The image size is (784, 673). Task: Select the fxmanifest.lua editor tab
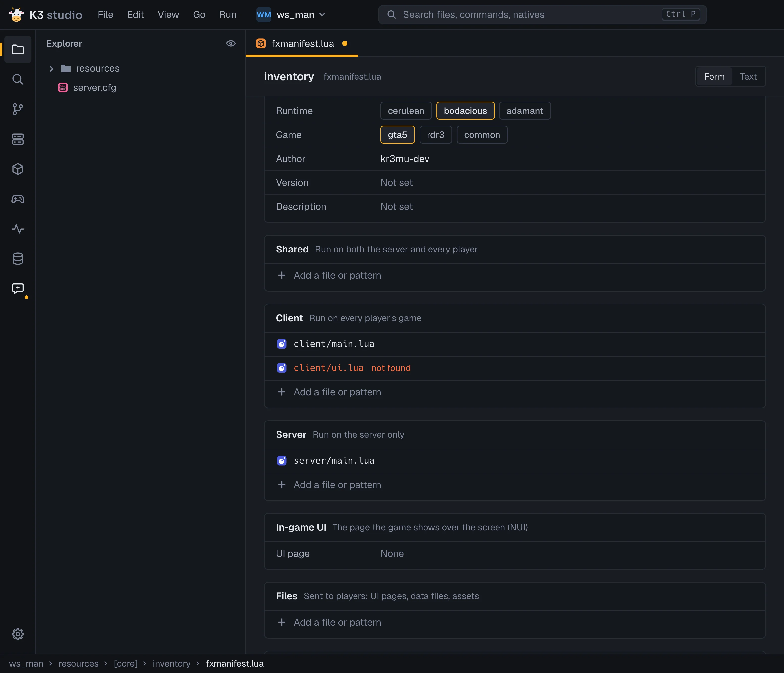(302, 44)
